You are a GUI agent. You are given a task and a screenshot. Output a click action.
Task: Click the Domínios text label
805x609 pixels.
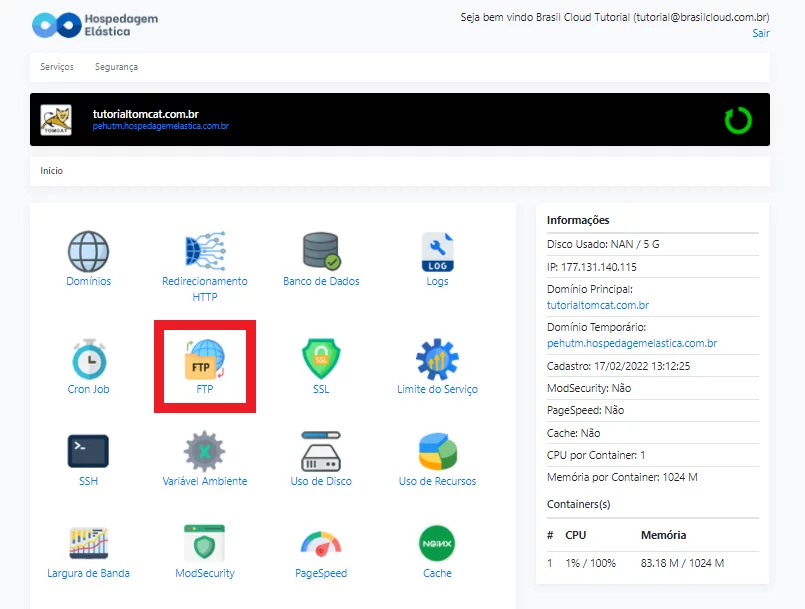(x=88, y=281)
